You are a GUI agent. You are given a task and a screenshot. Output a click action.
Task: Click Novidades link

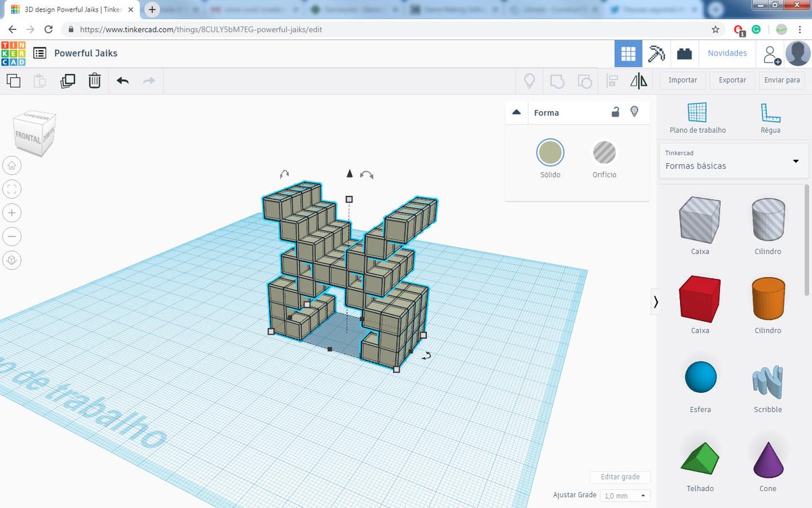[x=727, y=54]
